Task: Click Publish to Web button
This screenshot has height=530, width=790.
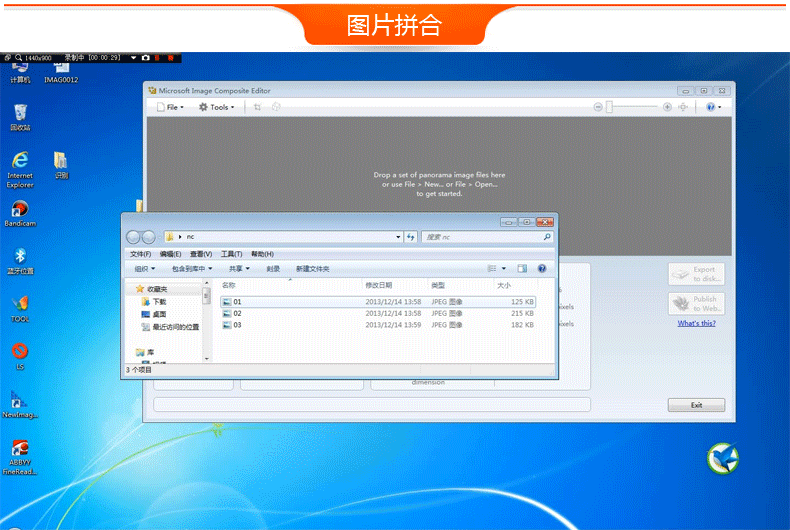Action: click(696, 304)
